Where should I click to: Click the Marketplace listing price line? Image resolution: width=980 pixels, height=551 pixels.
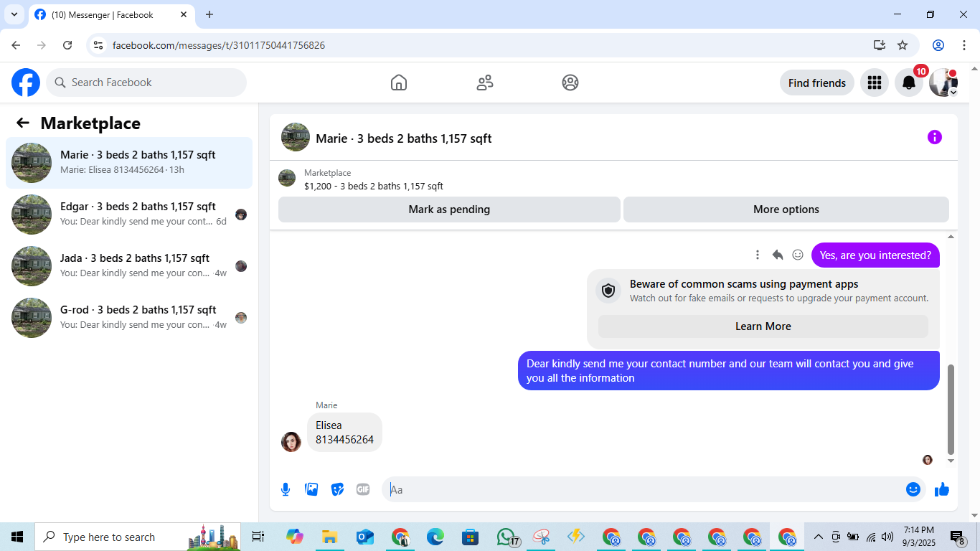pos(374,187)
